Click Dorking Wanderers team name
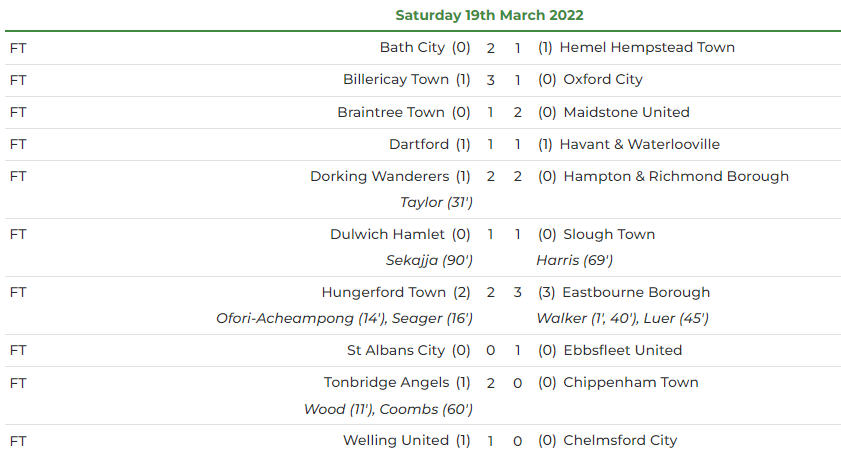Screen dimensions: 841x472 [379, 176]
